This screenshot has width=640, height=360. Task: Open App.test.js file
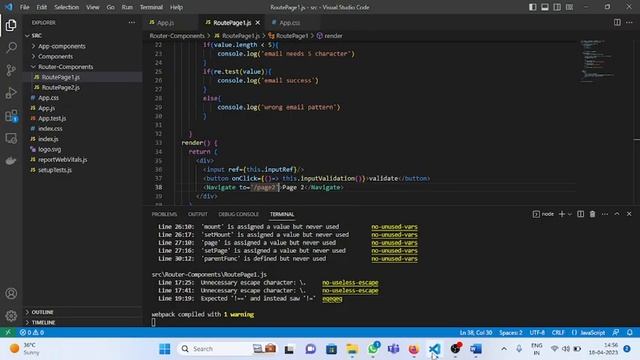pos(52,118)
